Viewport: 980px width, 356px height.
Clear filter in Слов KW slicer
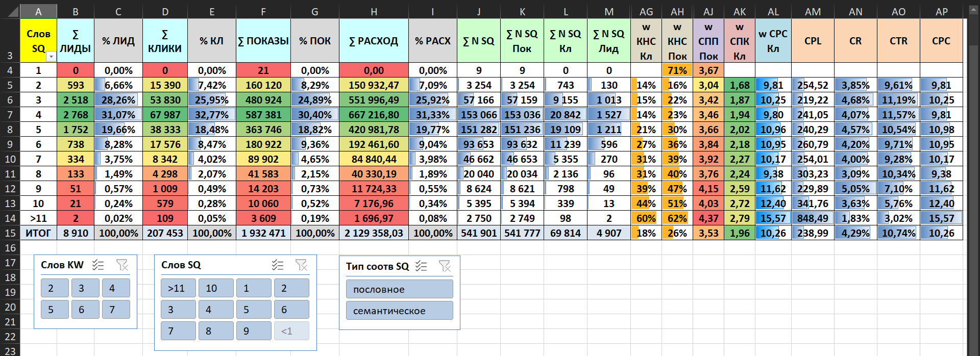[122, 265]
